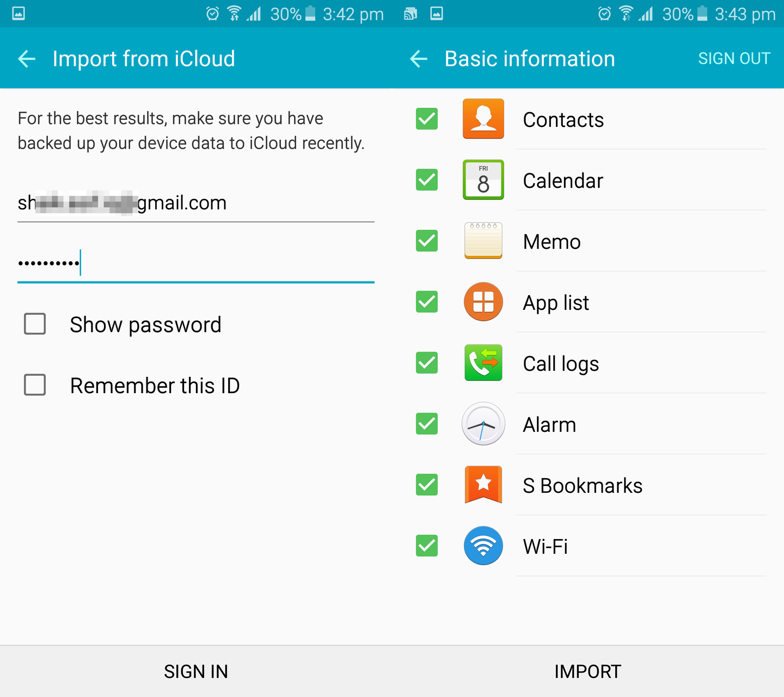
Task: Enable the Show password checkbox
Action: (x=35, y=324)
